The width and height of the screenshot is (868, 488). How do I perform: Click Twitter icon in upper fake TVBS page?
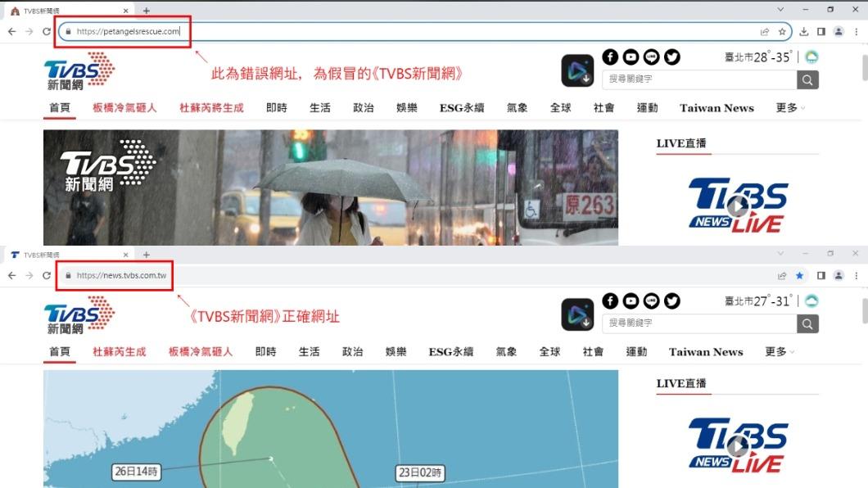pos(672,57)
